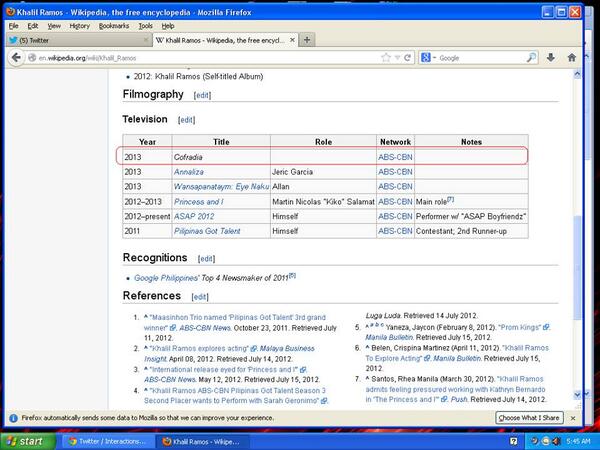
Task: Open the History menu
Action: [x=80, y=26]
